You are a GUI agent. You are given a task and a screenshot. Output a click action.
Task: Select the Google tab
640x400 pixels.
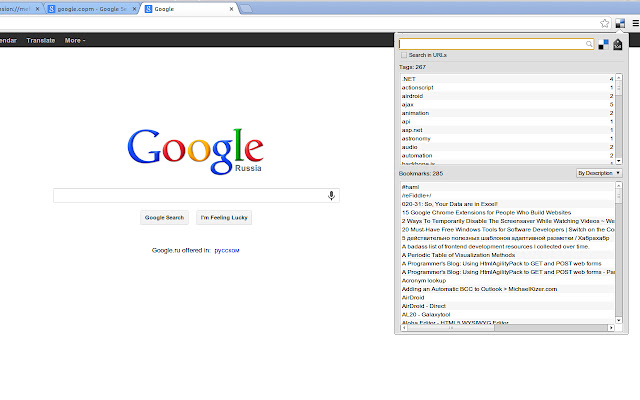(189, 9)
